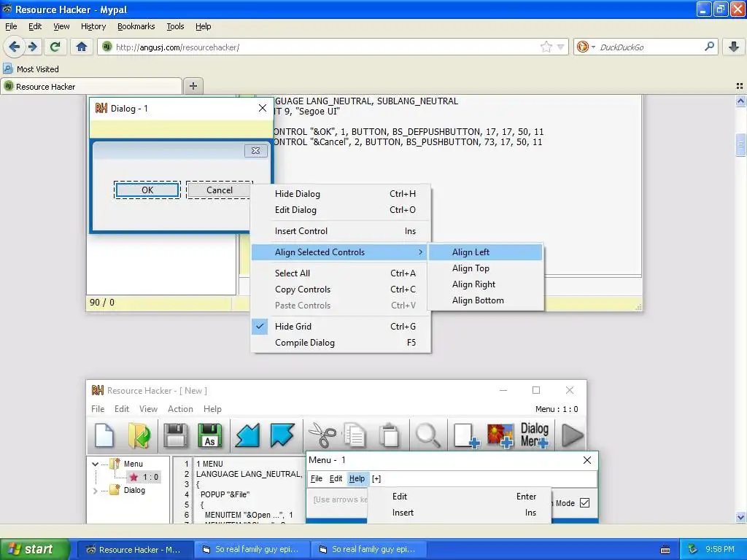Click the Cancel button in dialog preview
Screen dimensions: 747x560
click(219, 190)
